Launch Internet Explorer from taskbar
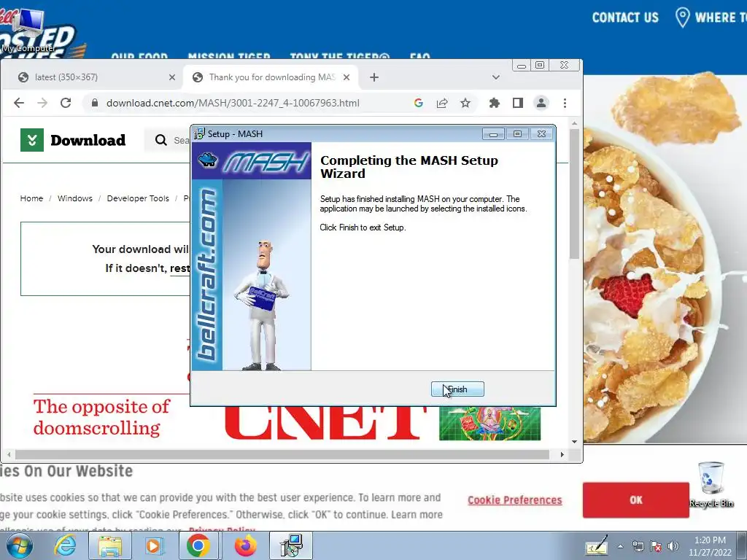 [x=65, y=545]
